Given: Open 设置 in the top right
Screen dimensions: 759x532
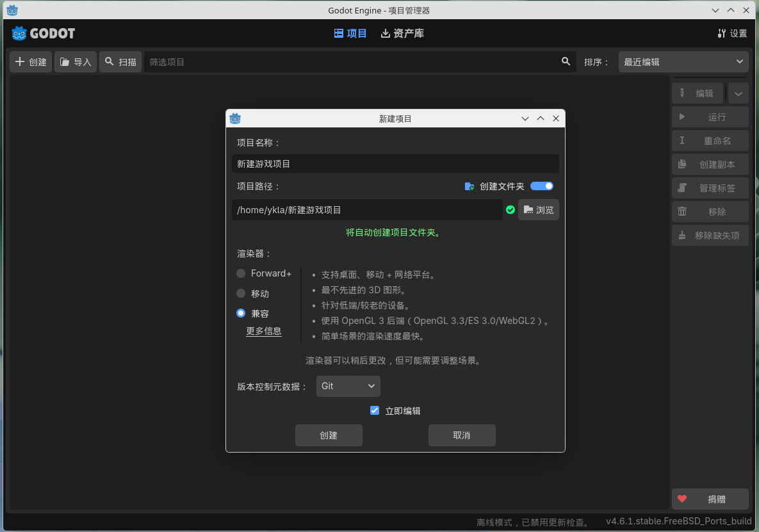Looking at the screenshot, I should click(x=732, y=33).
